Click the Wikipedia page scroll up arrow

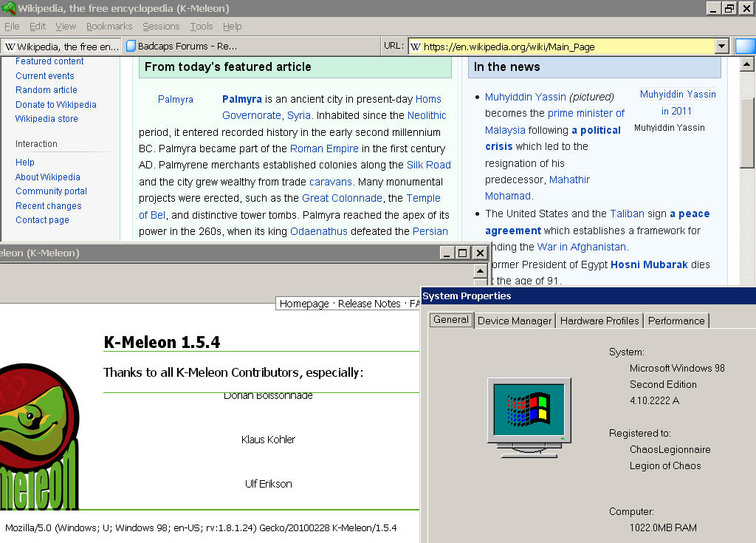tap(747, 64)
